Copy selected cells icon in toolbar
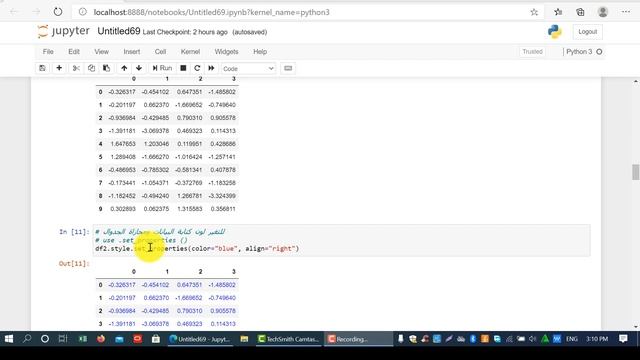 pyautogui.click(x=91, y=68)
